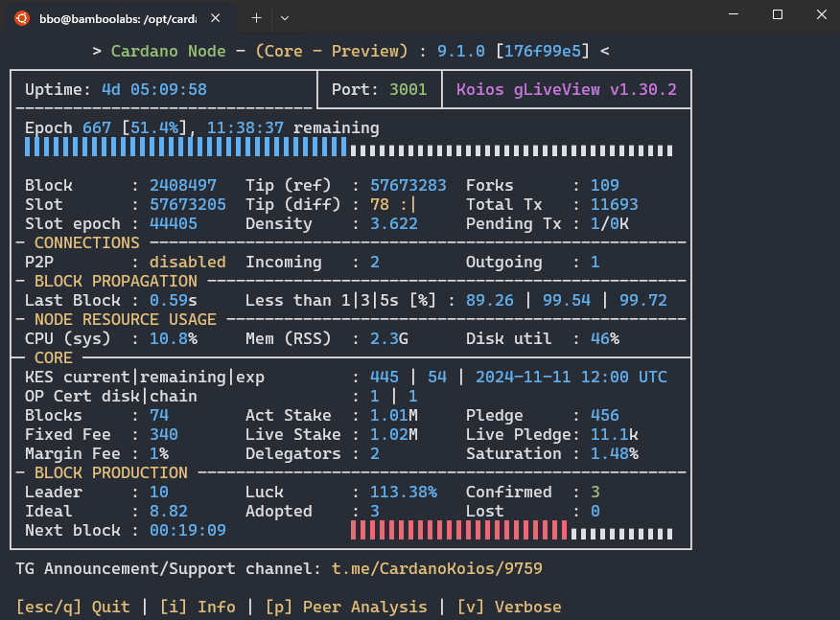Click the Uptime value 4d 05:09:58
The height and width of the screenshot is (620, 840).
154,89
